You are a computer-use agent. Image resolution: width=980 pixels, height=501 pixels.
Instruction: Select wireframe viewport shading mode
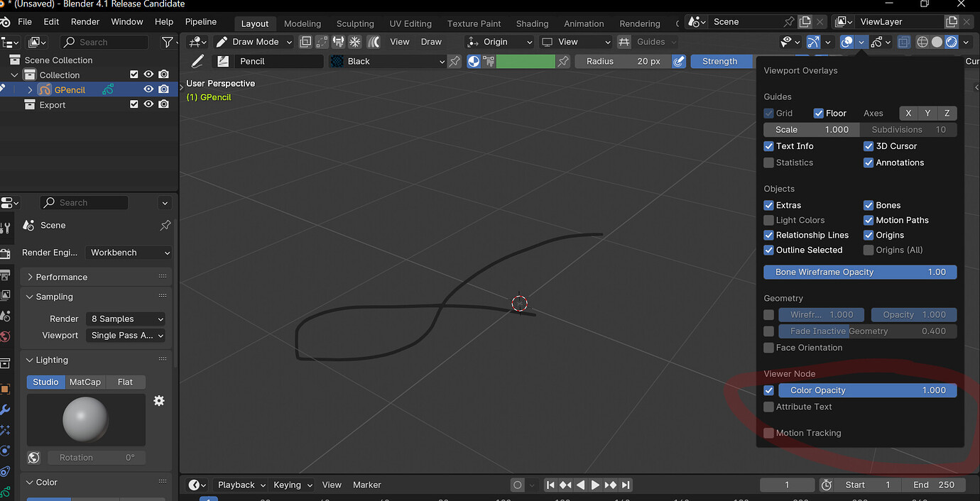pyautogui.click(x=922, y=42)
